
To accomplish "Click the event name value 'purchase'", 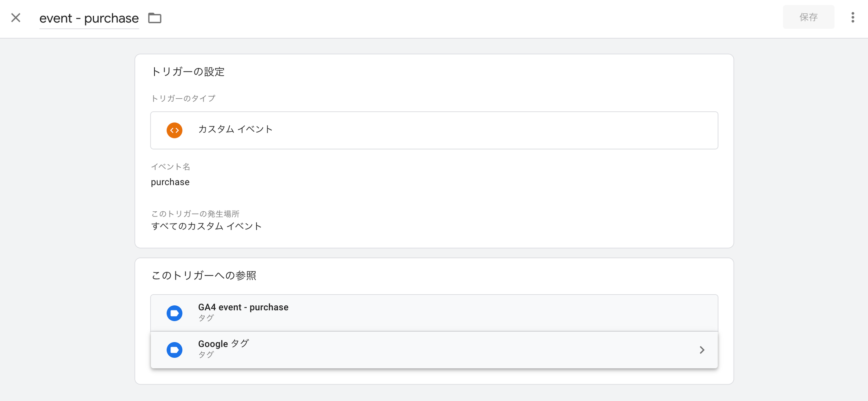I will 170,182.
